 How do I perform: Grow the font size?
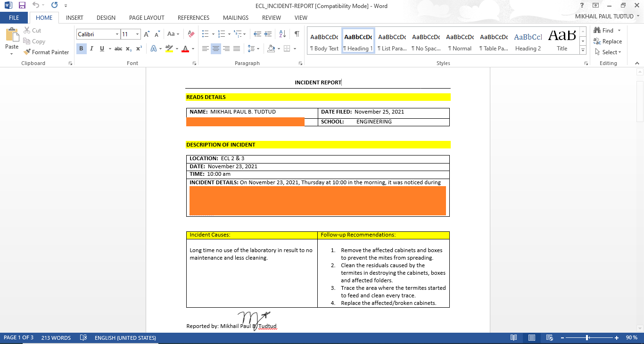147,34
